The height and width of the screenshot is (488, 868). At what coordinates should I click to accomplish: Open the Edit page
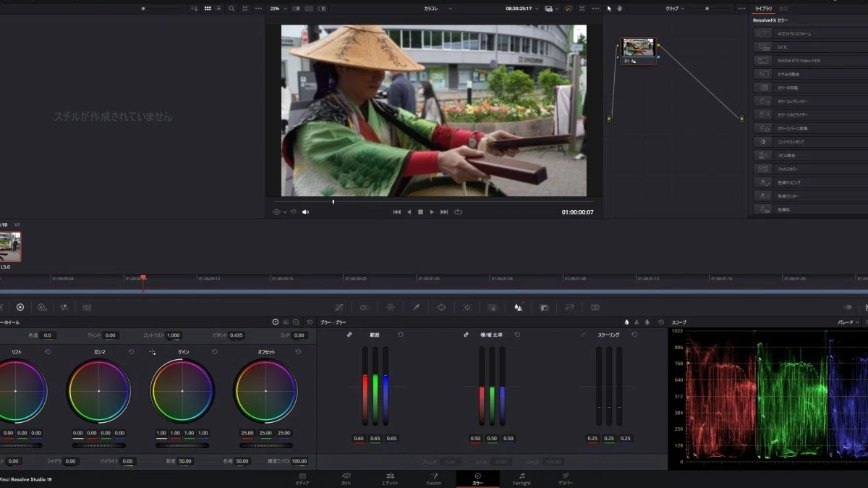(390, 479)
